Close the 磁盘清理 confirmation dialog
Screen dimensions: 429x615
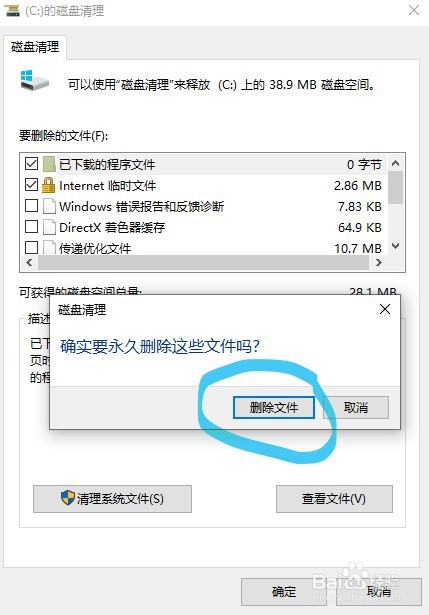click(x=385, y=309)
